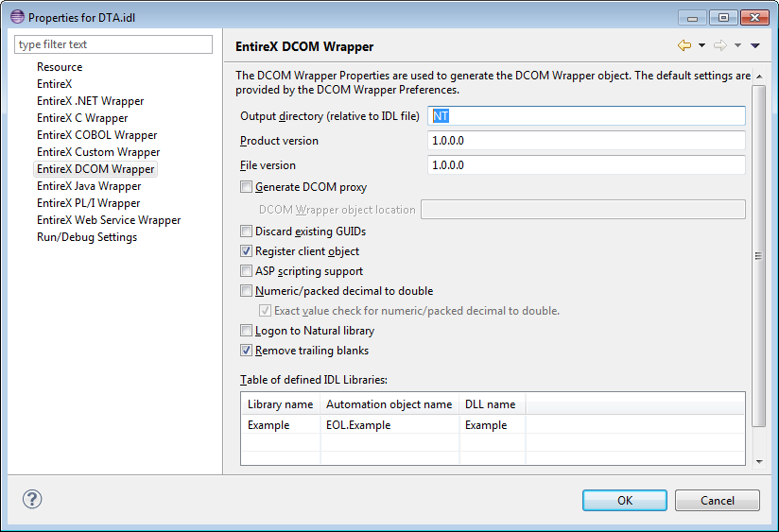779x532 pixels.
Task: Open EntireX .NET Wrapper page
Action: click(x=91, y=101)
